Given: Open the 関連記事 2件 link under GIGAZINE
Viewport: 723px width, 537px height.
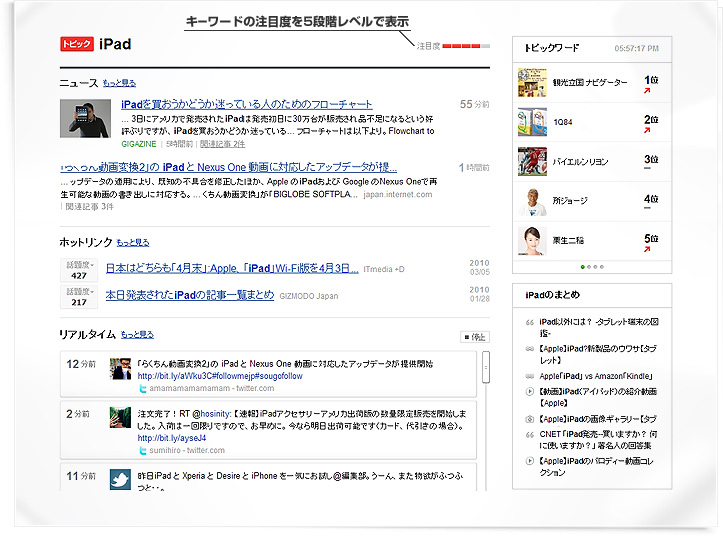Looking at the screenshot, I should tap(222, 144).
